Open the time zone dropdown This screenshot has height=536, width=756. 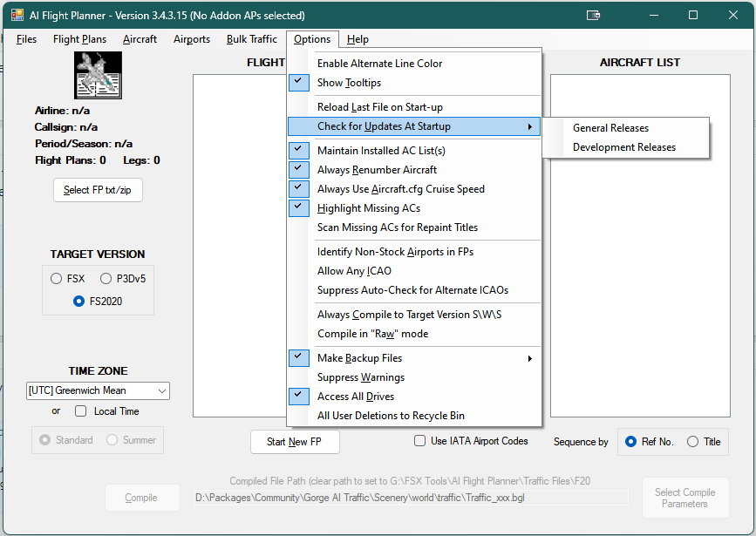[x=162, y=390]
